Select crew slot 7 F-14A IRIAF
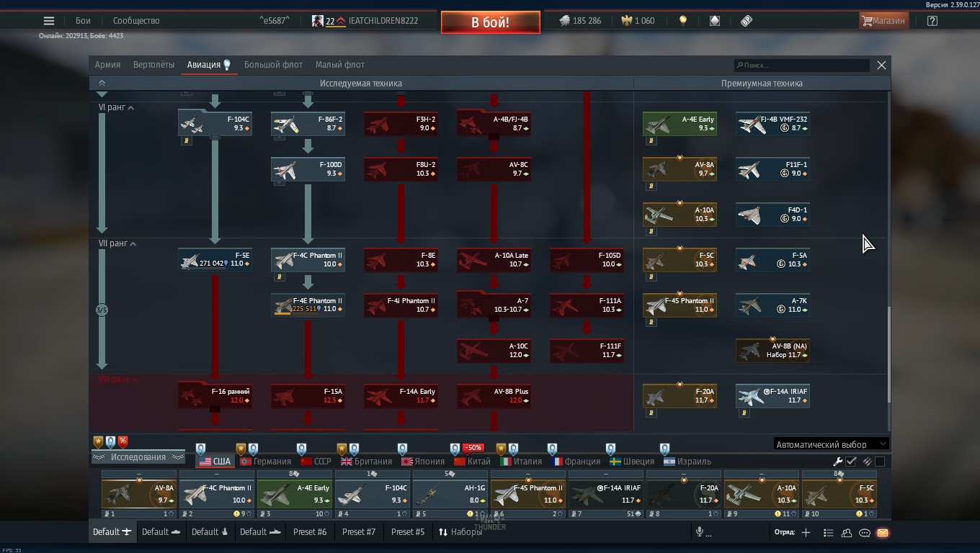The width and height of the screenshot is (980, 553). [606, 495]
